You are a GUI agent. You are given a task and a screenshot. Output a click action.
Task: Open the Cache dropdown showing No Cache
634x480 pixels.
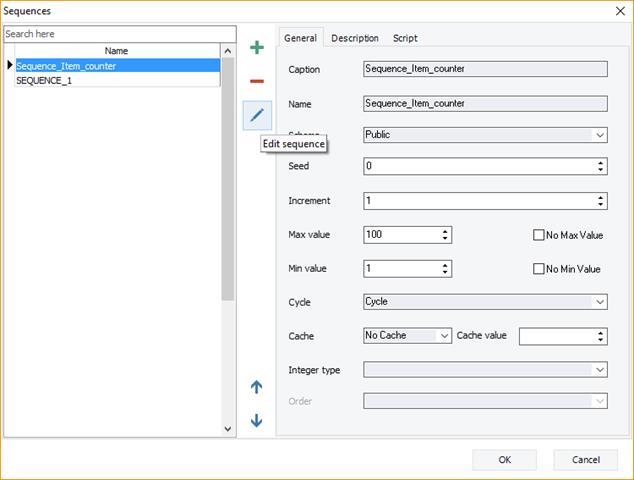(407, 336)
